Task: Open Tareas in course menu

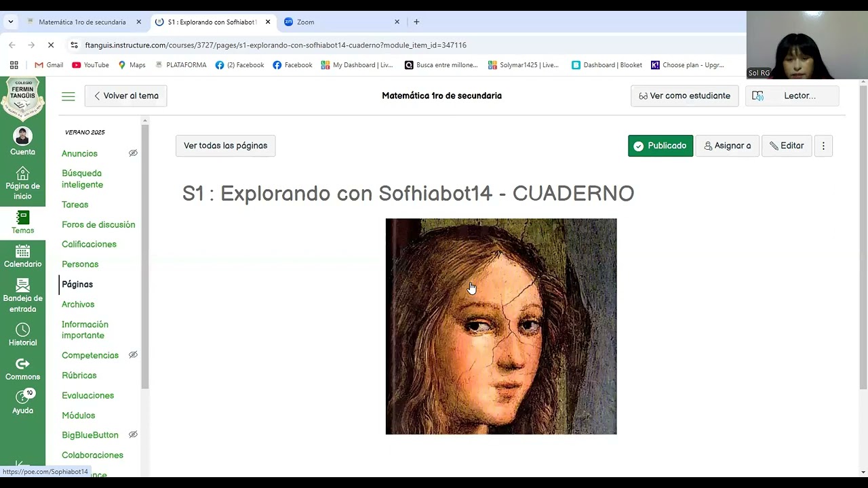Action: 75,204
